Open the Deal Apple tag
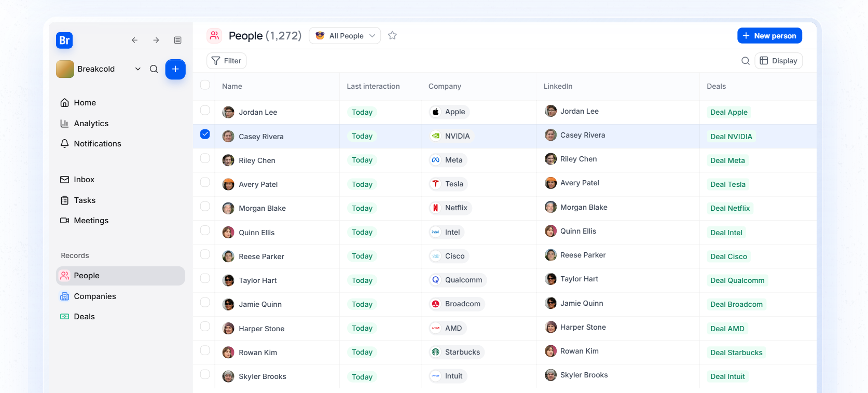The height and width of the screenshot is (393, 868). point(729,112)
